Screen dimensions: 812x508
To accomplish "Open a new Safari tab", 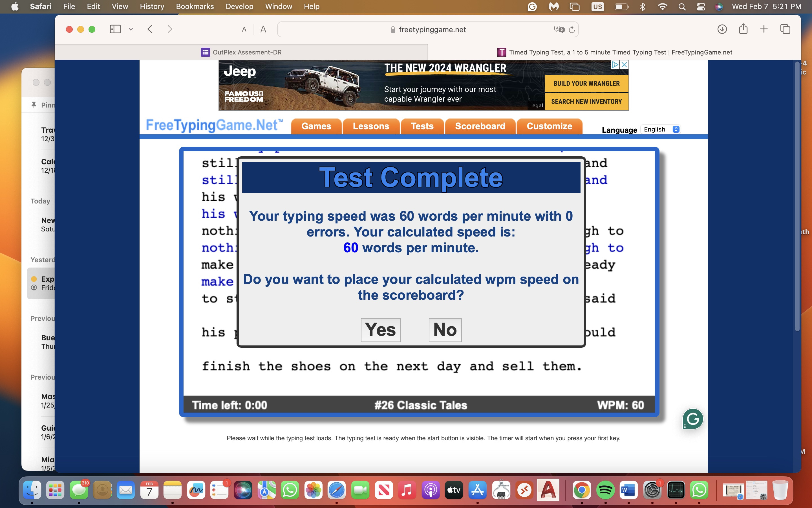I will (764, 29).
